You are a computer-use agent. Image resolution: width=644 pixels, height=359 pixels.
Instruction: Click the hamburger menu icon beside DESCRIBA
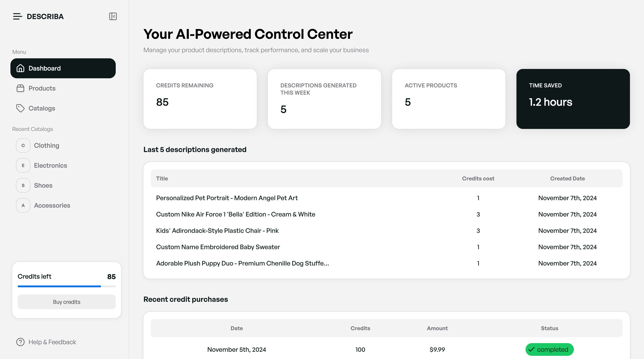[x=17, y=17]
